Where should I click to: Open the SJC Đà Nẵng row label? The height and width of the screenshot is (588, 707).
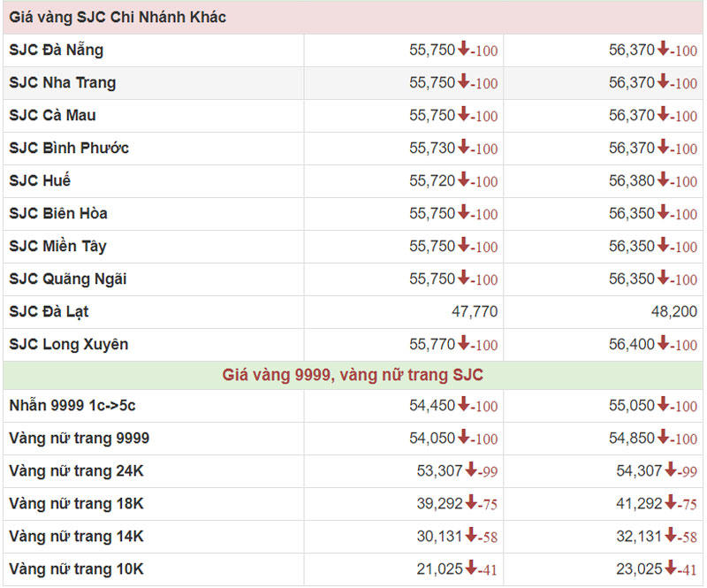(56, 50)
